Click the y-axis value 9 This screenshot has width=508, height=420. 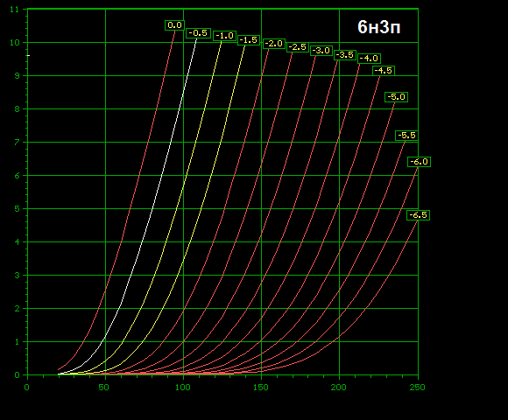click(17, 76)
